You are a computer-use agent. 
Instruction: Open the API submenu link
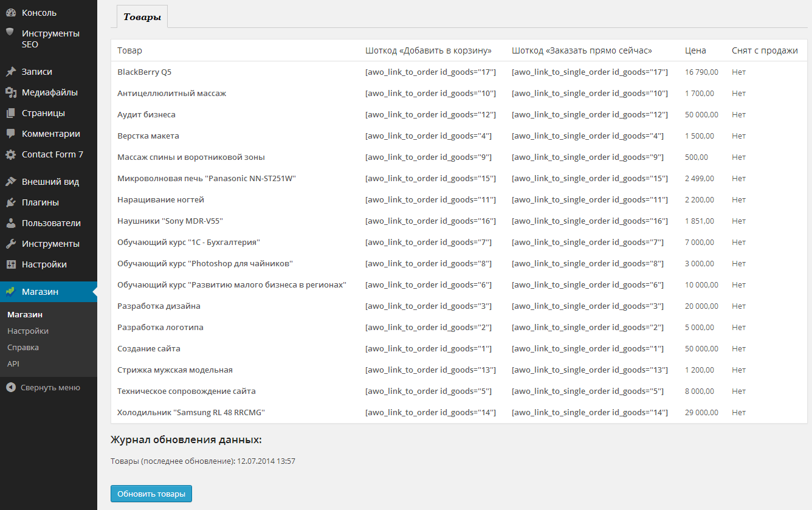click(x=13, y=364)
